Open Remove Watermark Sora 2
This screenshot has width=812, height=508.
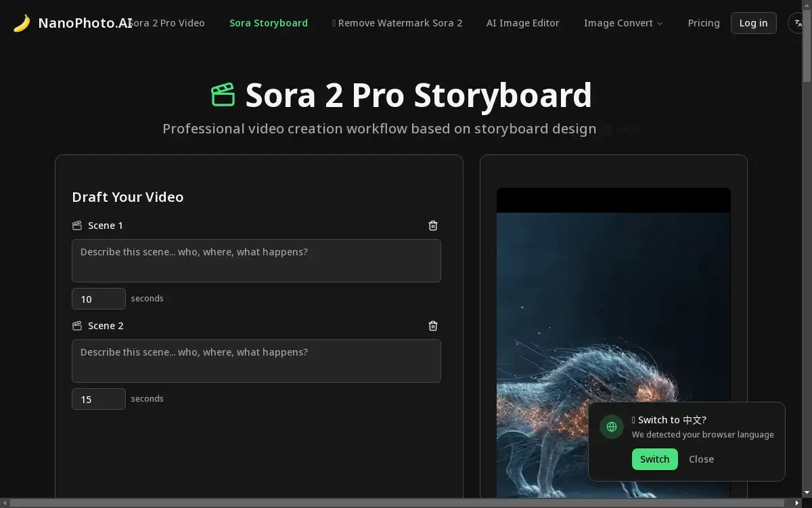coord(397,22)
